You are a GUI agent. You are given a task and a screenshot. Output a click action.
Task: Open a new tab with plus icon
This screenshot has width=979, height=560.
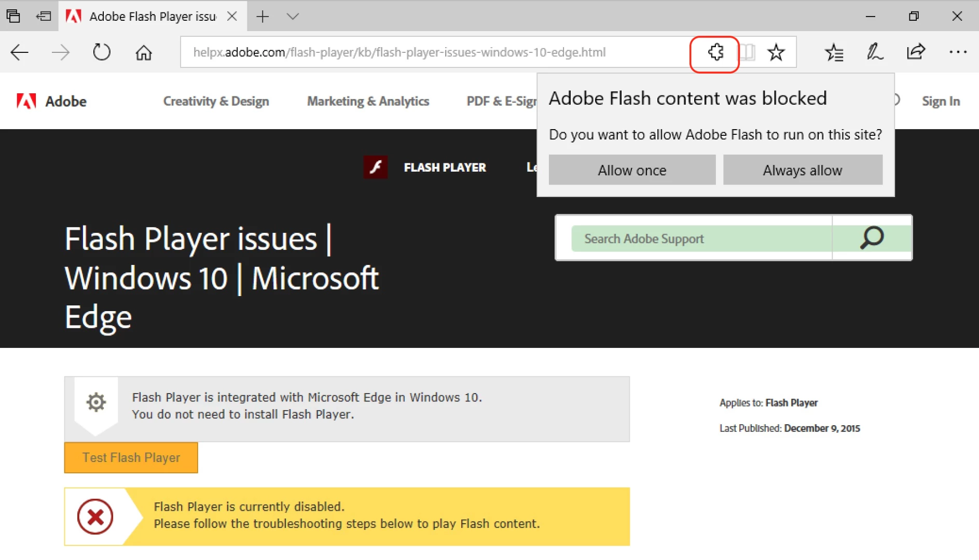[263, 17]
